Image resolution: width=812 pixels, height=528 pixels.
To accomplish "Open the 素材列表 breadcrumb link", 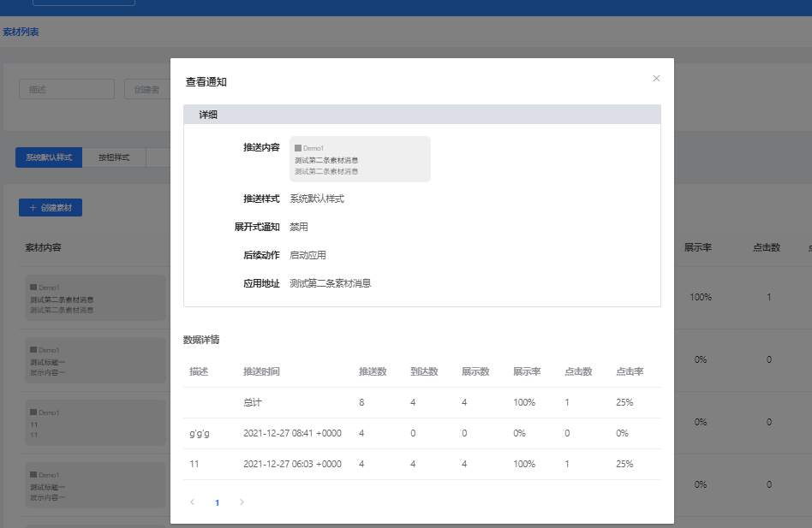I will tap(21, 33).
